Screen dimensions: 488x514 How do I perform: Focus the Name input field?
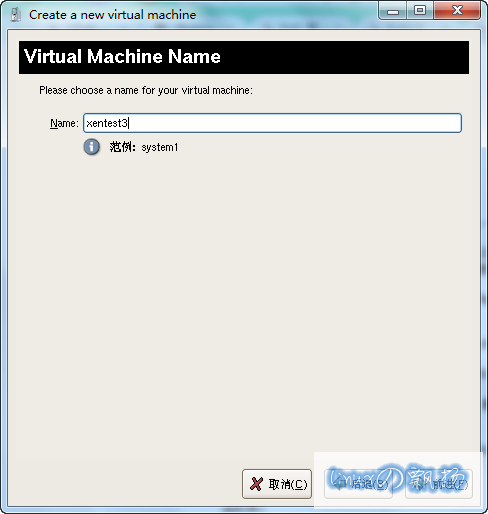pos(272,123)
